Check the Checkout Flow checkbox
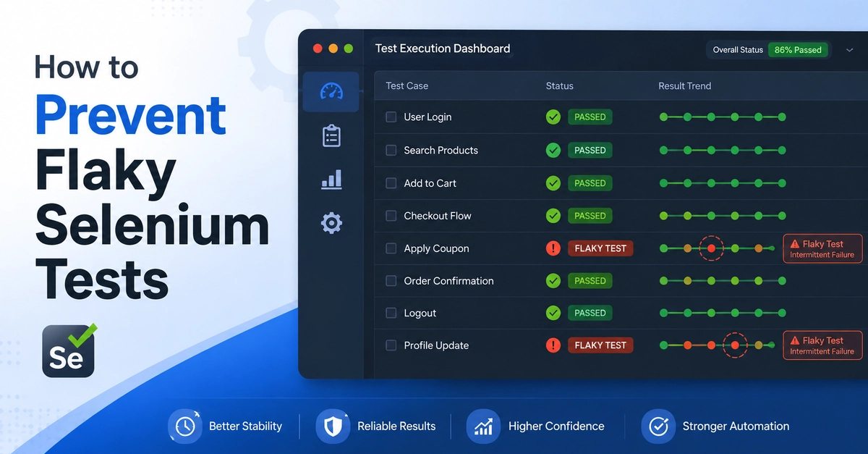This screenshot has width=868, height=454. click(391, 216)
